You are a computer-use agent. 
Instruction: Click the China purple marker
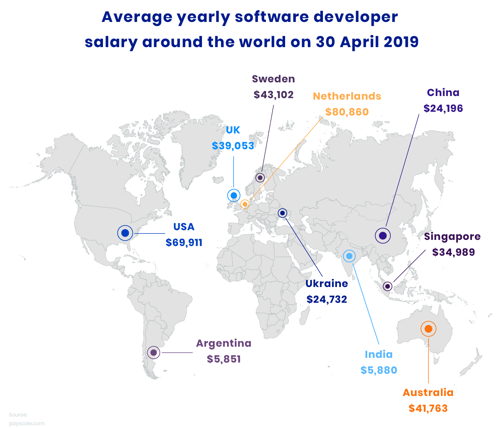click(x=383, y=235)
